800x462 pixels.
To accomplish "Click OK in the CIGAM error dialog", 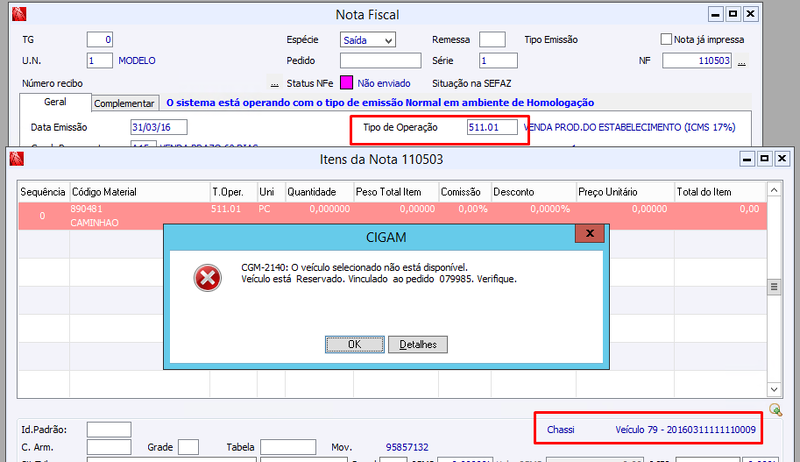I will click(x=355, y=344).
